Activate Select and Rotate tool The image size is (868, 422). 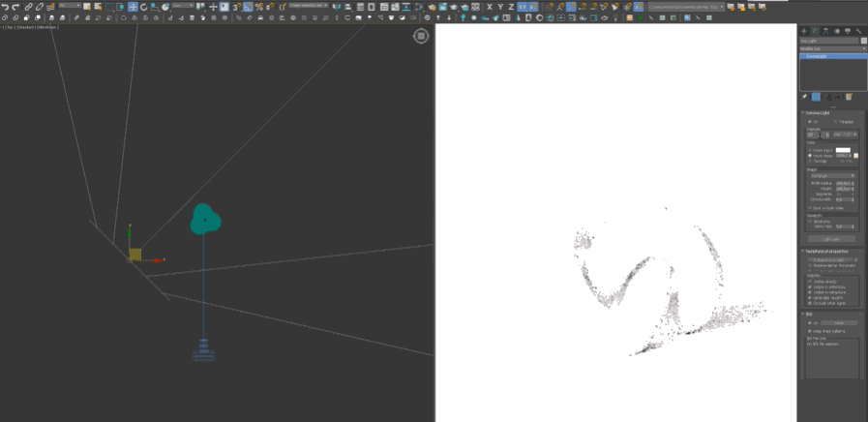click(x=144, y=7)
